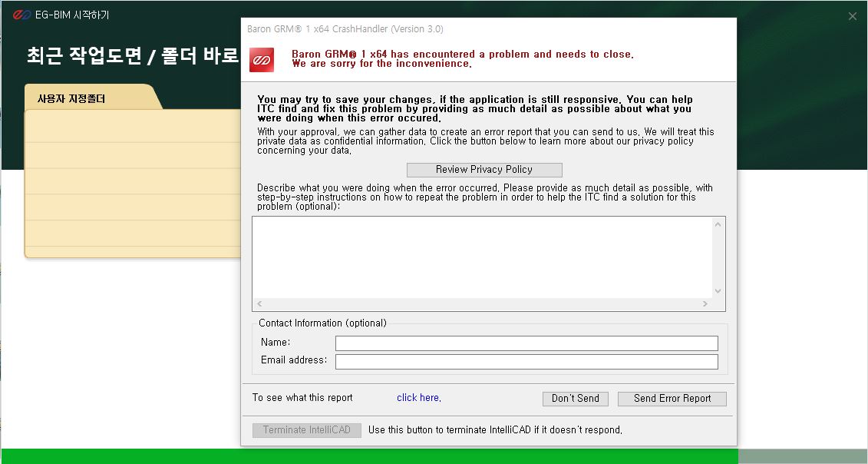Click the description box scroll-right arrow
Image resolution: width=868 pixels, height=464 pixels.
[x=705, y=303]
